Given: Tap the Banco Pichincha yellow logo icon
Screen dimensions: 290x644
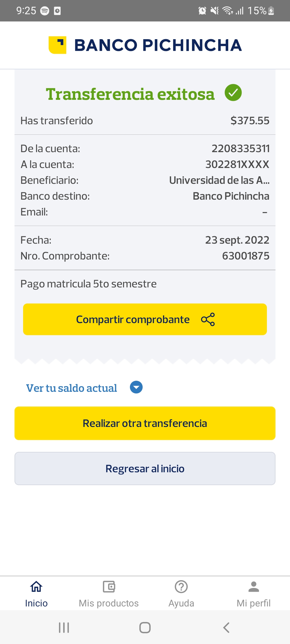Looking at the screenshot, I should tap(57, 45).
